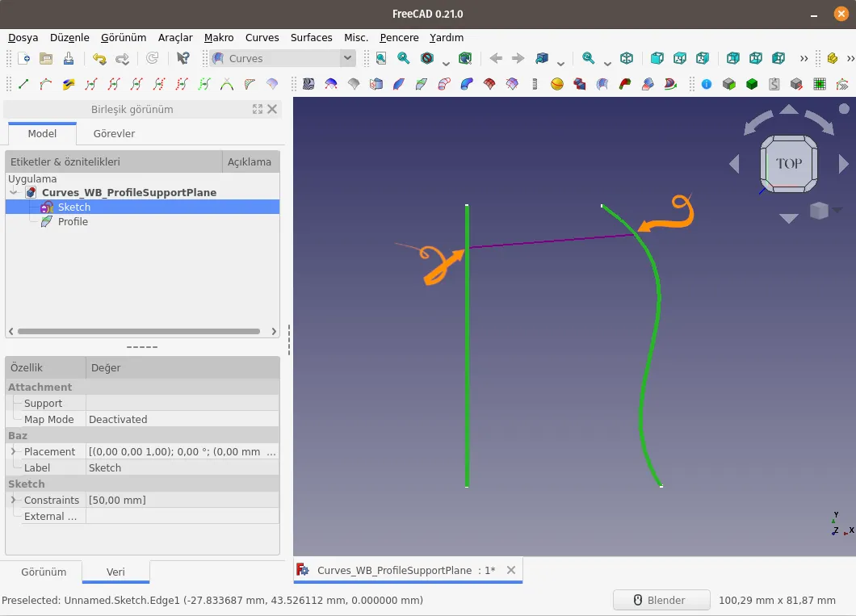Collapse the Curves_WB_ProfileSupportPlane tree node
This screenshot has width=856, height=616.
coord(14,193)
